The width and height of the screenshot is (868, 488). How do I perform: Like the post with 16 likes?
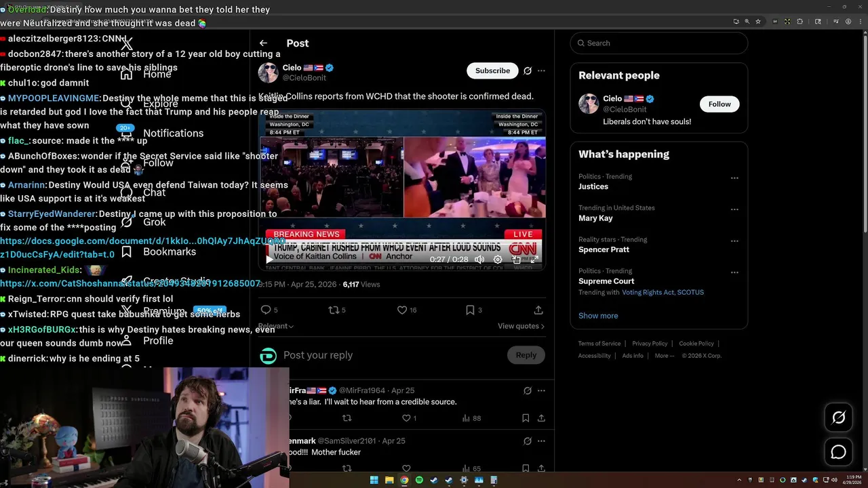tap(402, 310)
